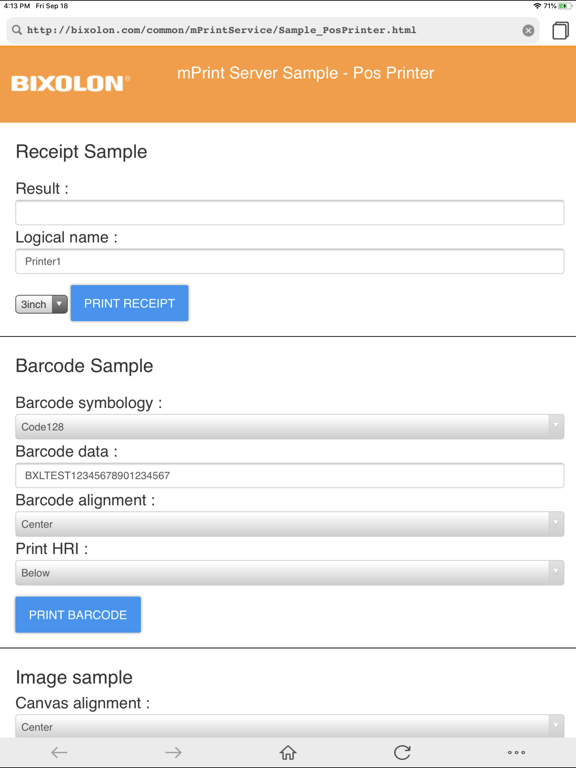This screenshot has width=576, height=768.
Task: Tap the forward arrow in the bottom toolbar
Action: pyautogui.click(x=173, y=752)
